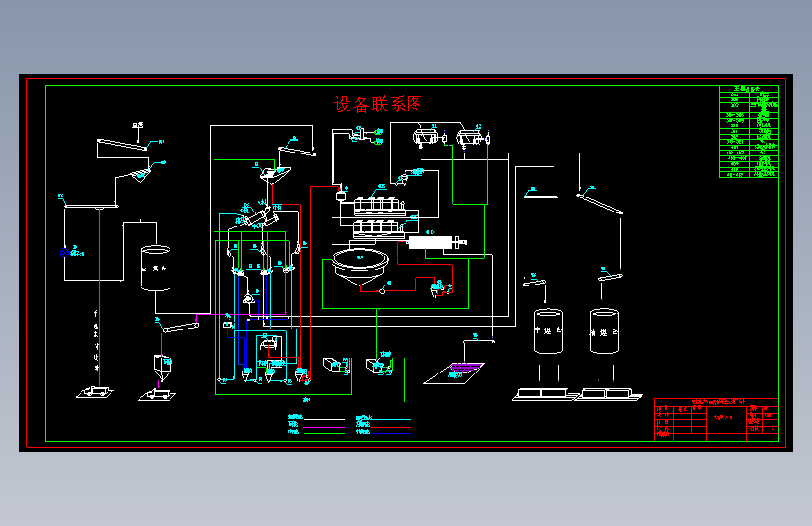812x526 pixels.
Task: Click the red line sample in the legend
Action: pyautogui.click(x=391, y=427)
